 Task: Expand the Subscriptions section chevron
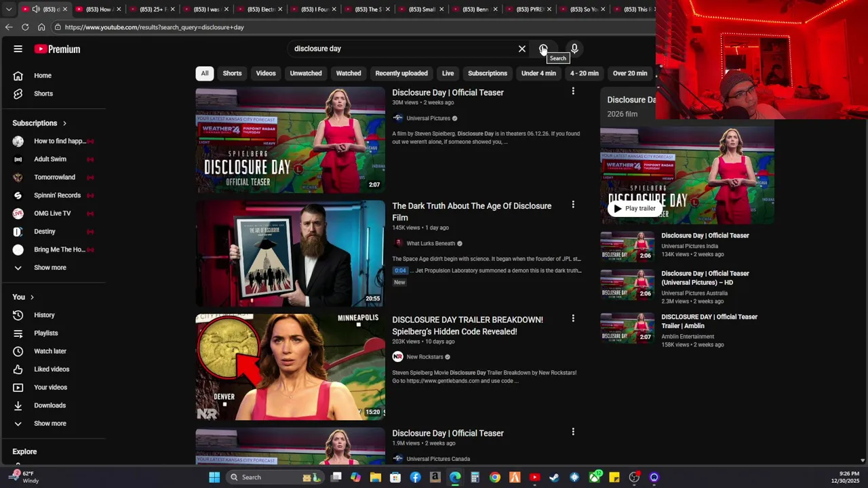pos(64,123)
